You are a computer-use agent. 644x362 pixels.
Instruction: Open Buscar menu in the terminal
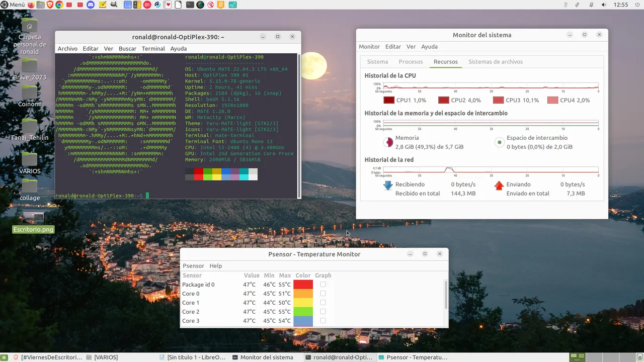click(127, 49)
